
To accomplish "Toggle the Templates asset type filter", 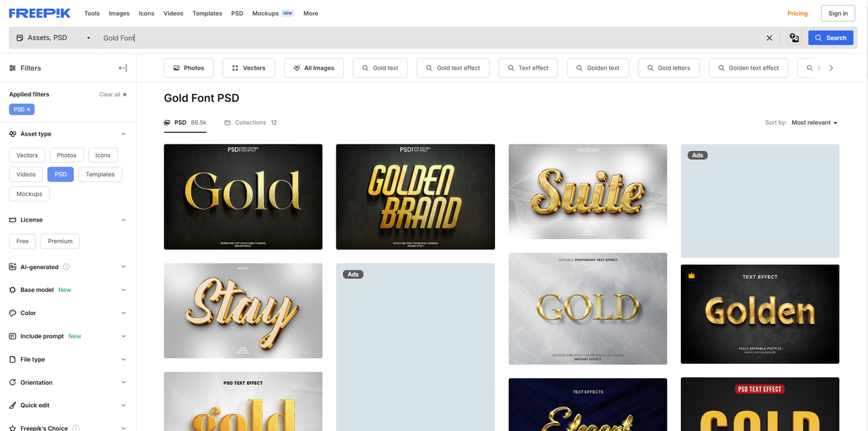I will coord(100,174).
